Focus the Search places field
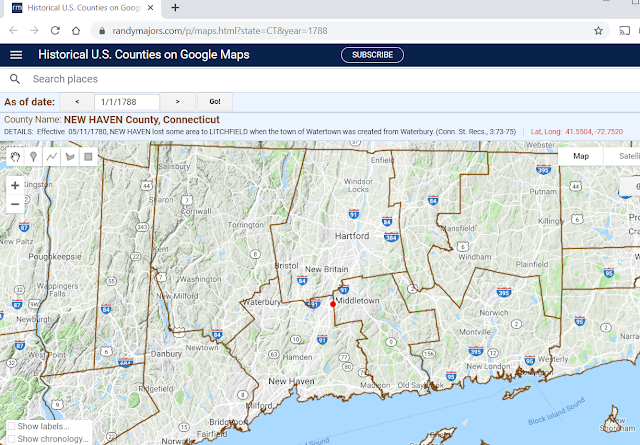This screenshot has height=445, width=640. 327,79
